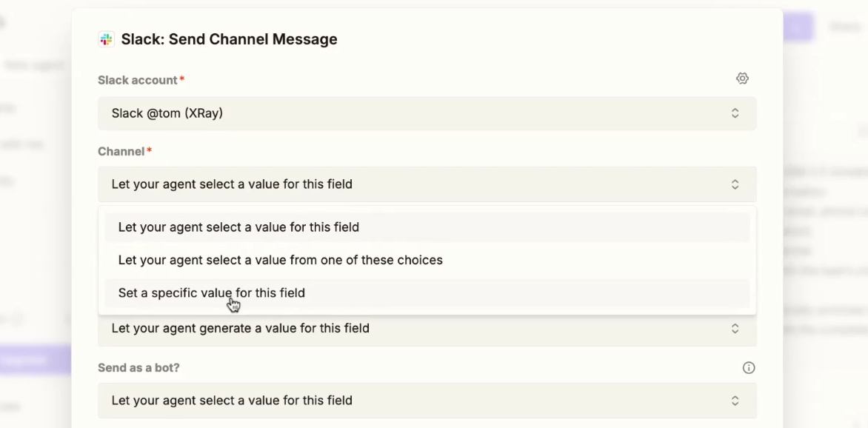Image resolution: width=868 pixels, height=428 pixels.
Task: Click the chevron on the agent-generated value field
Action: point(735,328)
